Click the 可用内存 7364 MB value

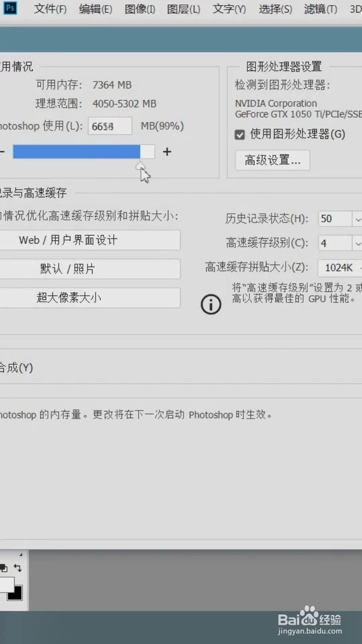(x=112, y=85)
